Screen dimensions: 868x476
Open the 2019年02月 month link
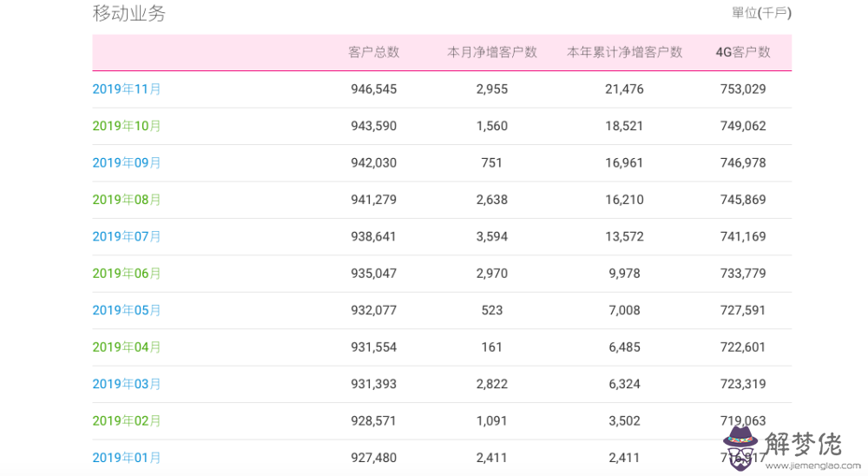click(x=127, y=421)
